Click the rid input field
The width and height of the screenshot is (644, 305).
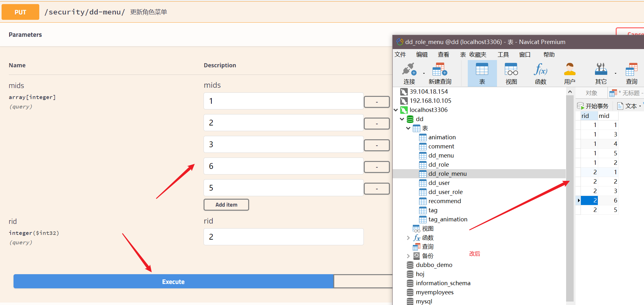click(x=283, y=236)
